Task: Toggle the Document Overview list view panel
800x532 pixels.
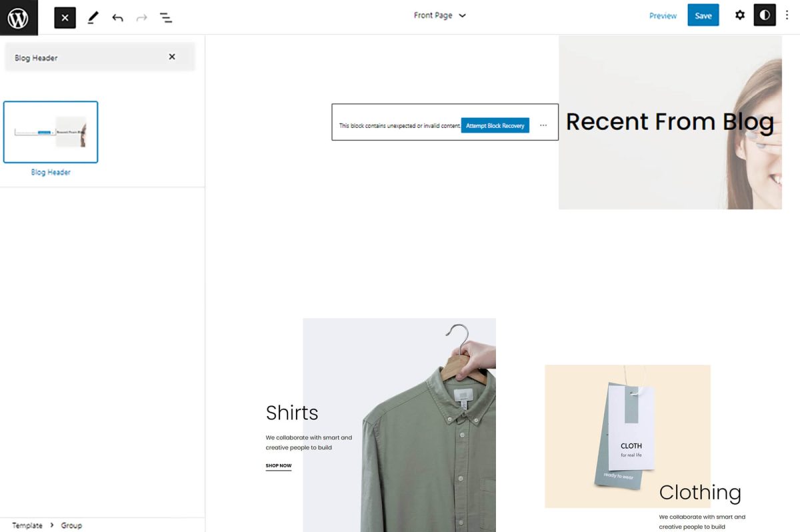Action: coord(165,17)
